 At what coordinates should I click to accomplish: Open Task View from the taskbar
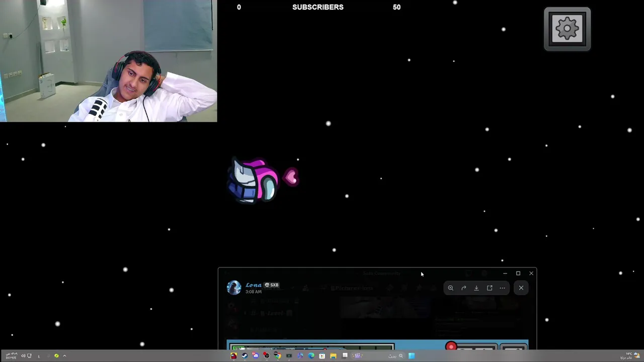coord(345,355)
